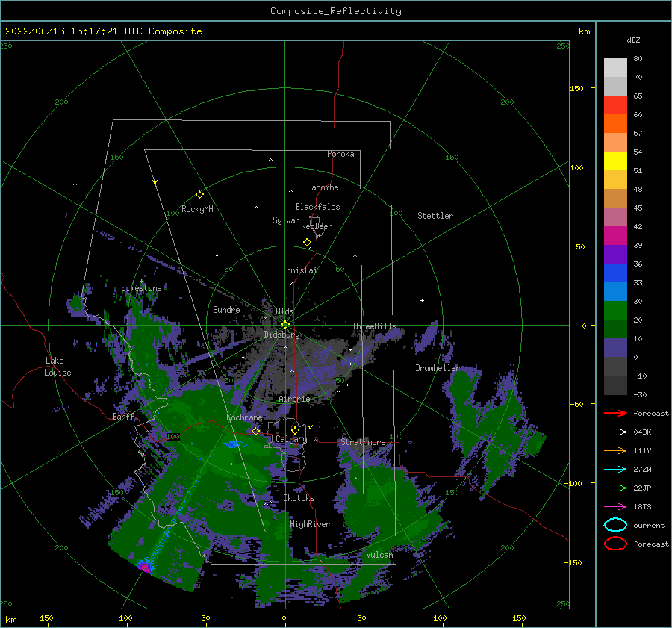Click the Airdrie city label
672x628 pixels.
coord(294,399)
